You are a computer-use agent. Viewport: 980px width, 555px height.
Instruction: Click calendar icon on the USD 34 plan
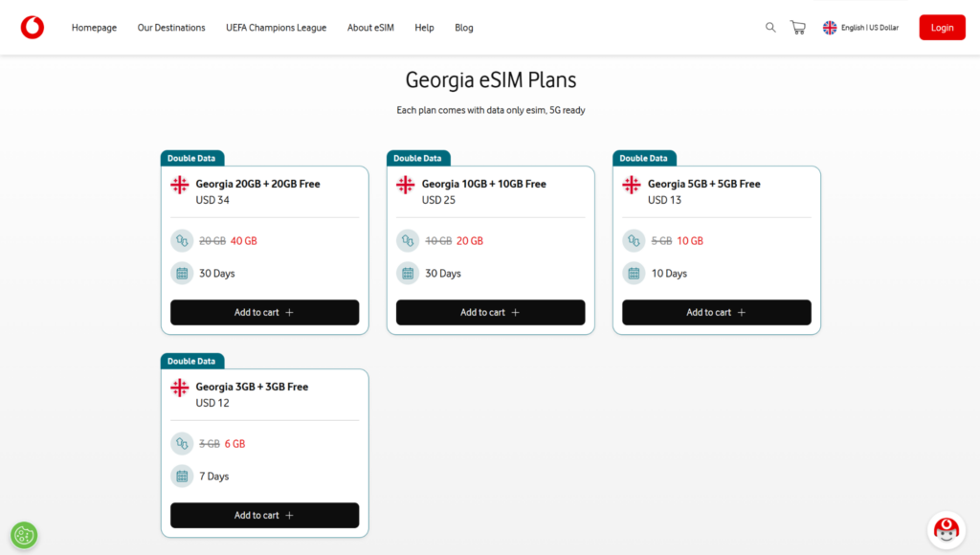(x=182, y=273)
